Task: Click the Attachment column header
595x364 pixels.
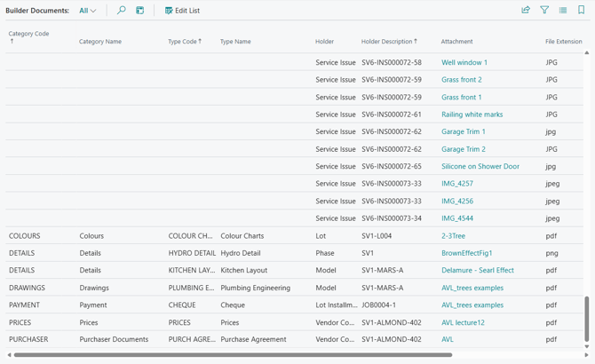Action: coord(456,42)
